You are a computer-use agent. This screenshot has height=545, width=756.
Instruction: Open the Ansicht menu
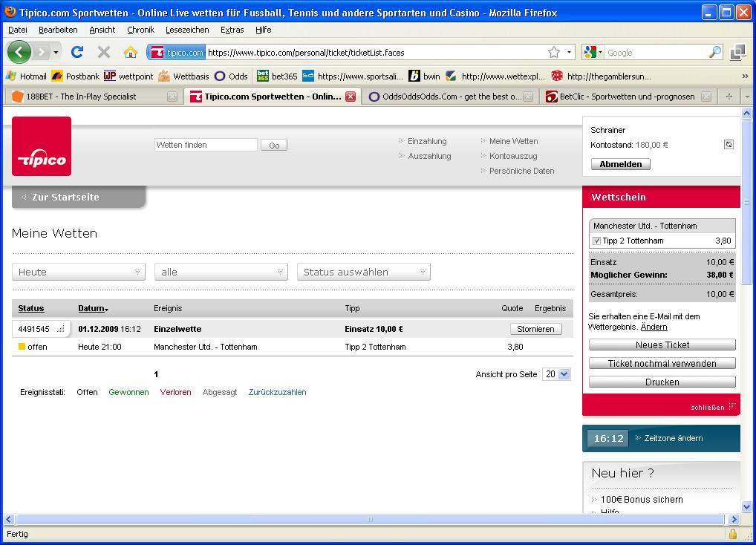pos(102,30)
